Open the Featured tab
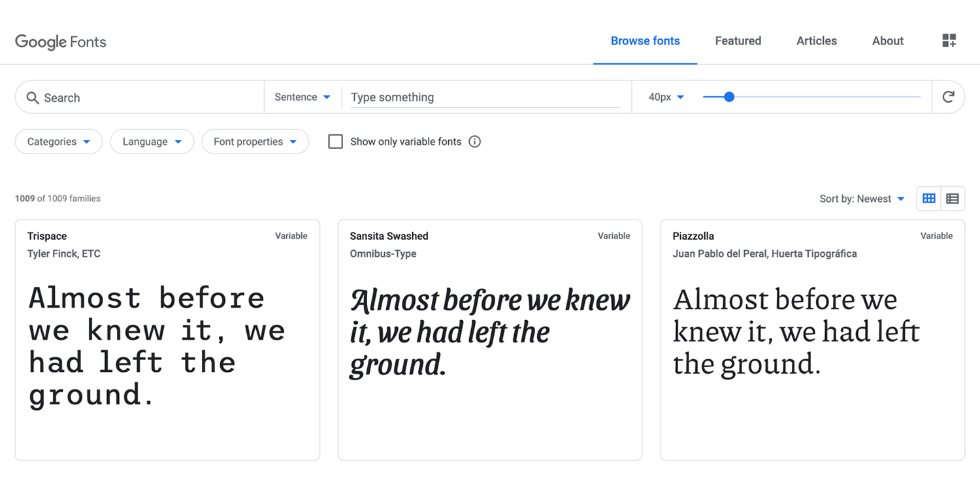The width and height of the screenshot is (980, 490). pyautogui.click(x=738, y=41)
